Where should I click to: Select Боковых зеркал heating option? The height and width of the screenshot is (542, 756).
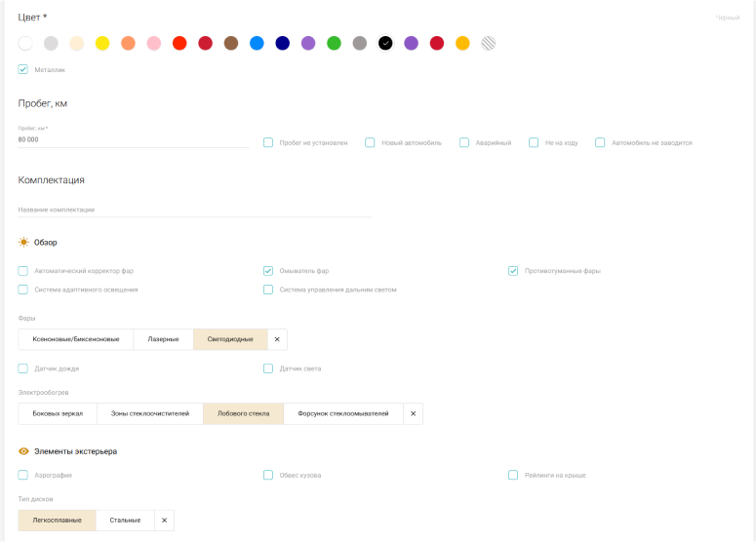point(58,414)
